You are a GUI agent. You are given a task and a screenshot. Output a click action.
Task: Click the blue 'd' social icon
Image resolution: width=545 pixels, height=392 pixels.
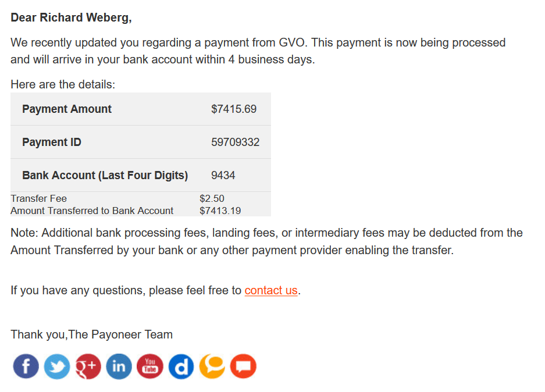click(x=181, y=366)
